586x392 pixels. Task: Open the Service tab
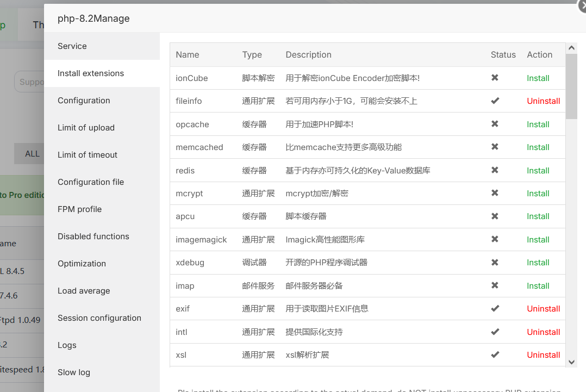click(x=72, y=46)
